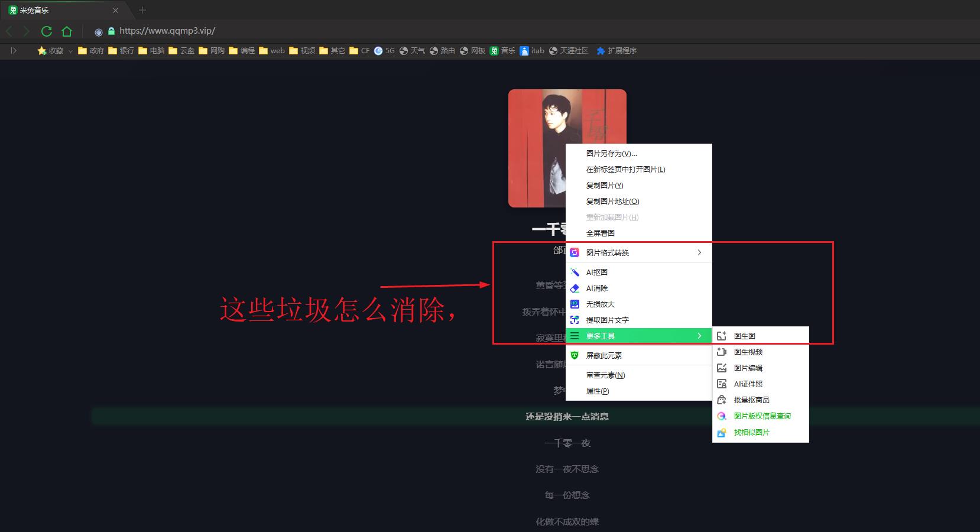This screenshot has width=980, height=532.
Task: Click the browser reload icon
Action: click(x=47, y=31)
